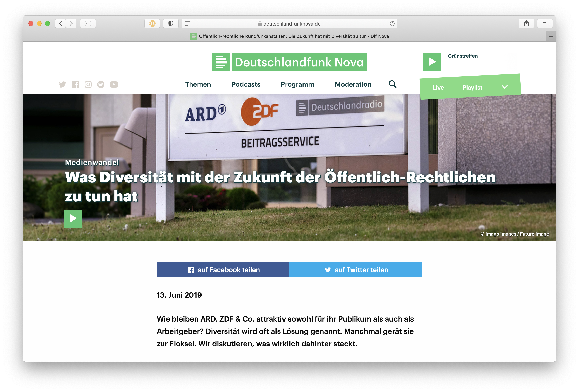Open the Spotify icon in header
Viewport: 579px width, 392px height.
(101, 84)
